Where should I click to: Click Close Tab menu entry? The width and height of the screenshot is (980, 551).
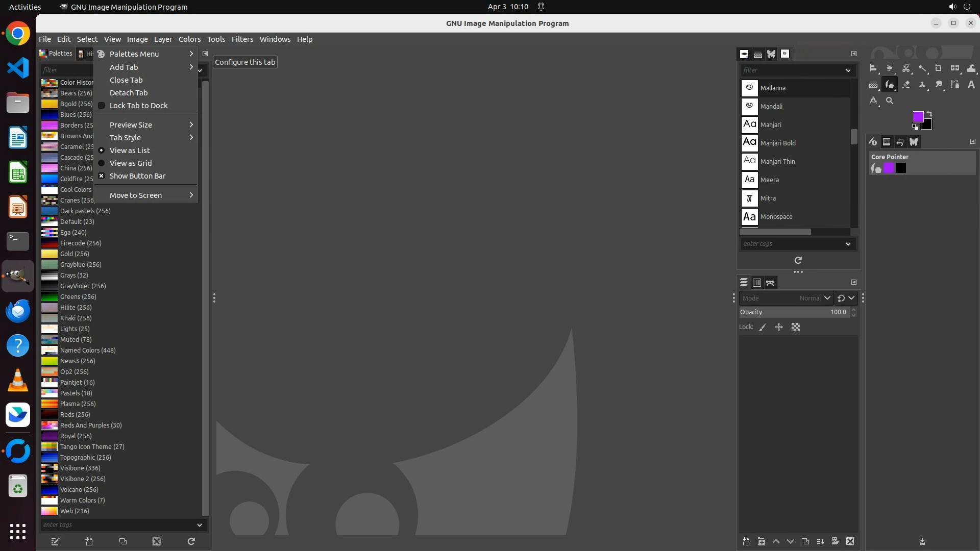point(126,80)
